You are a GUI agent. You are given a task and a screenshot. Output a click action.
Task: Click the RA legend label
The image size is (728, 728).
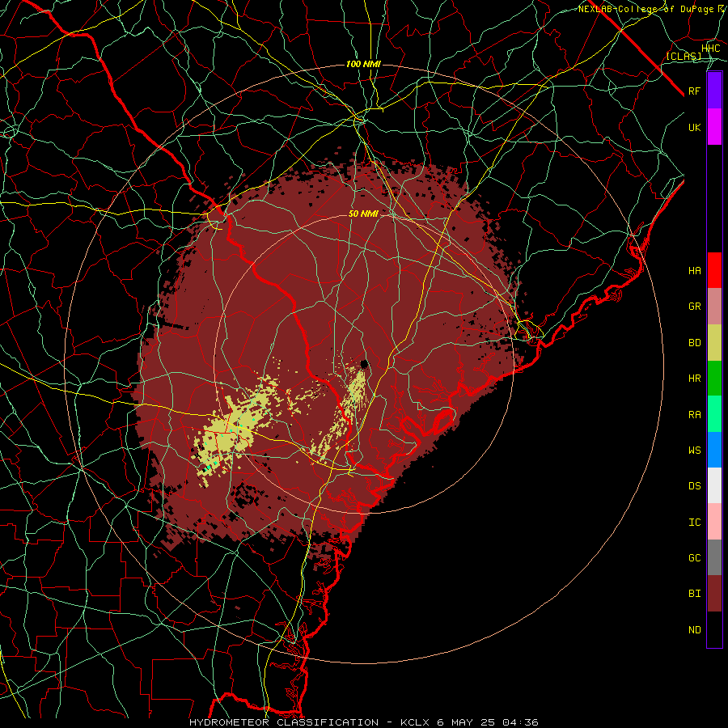point(695,414)
